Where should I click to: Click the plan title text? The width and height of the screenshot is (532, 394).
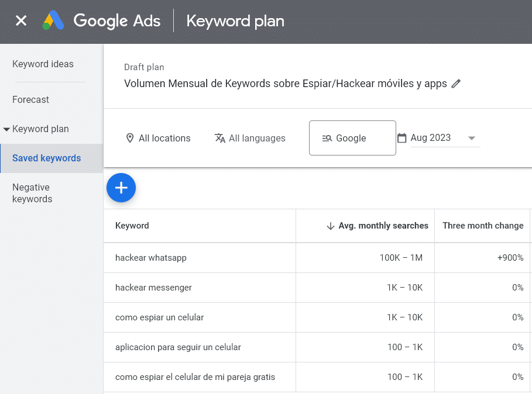[x=286, y=84]
